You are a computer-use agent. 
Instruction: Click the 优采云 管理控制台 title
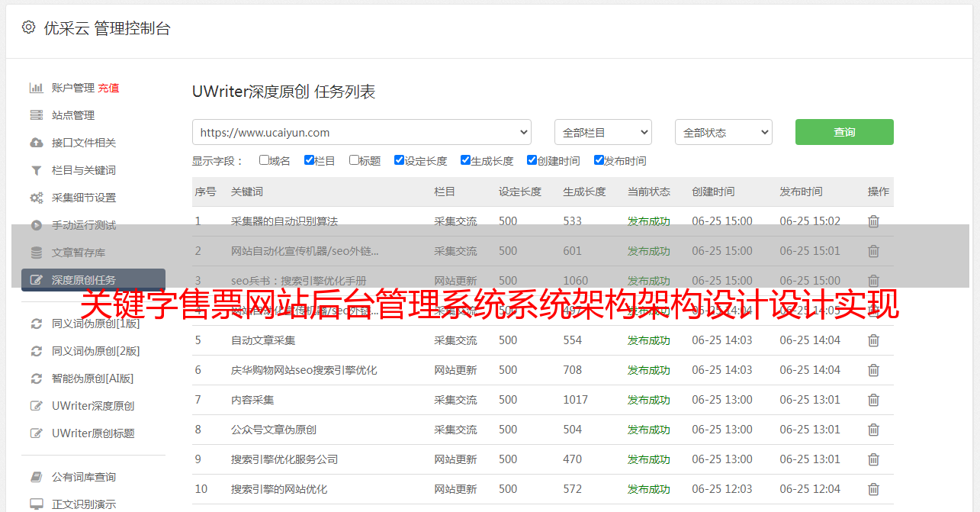107,28
